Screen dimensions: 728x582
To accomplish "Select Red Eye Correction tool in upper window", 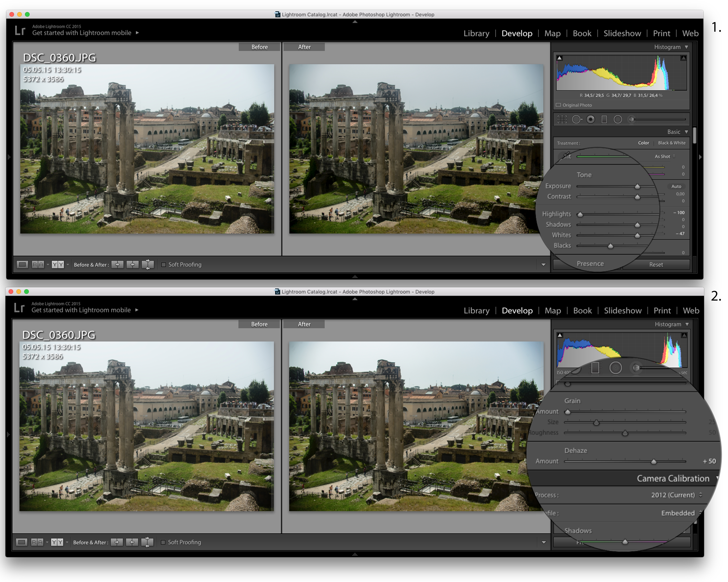I will pos(591,119).
